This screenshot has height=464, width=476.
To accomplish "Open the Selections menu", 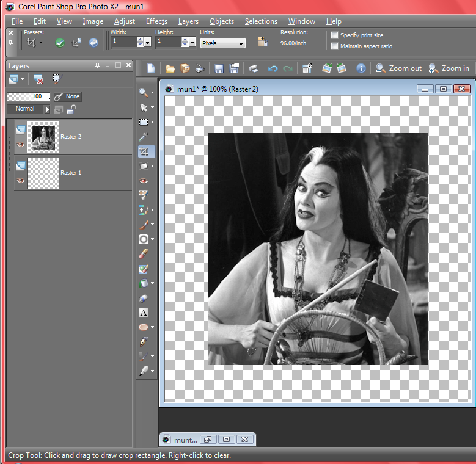I will tap(261, 21).
